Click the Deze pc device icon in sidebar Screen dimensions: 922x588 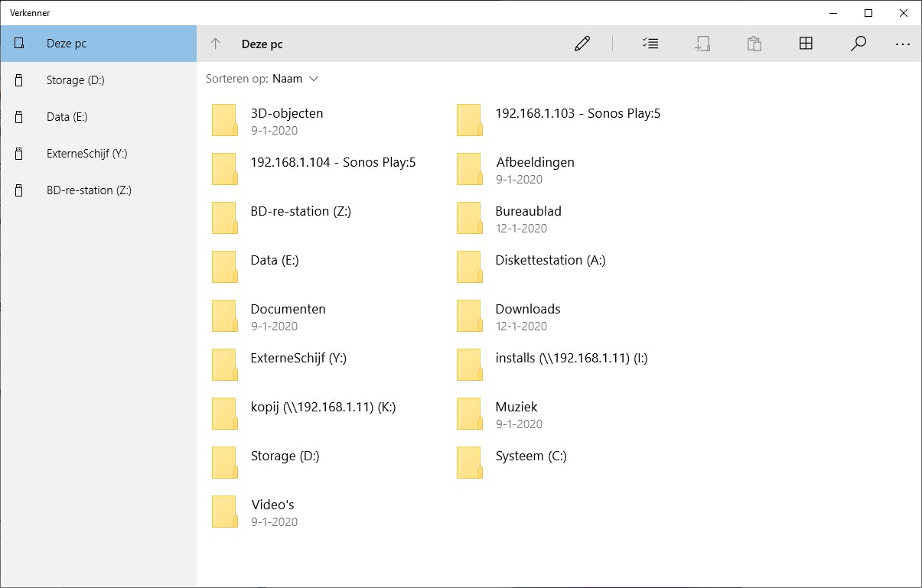click(x=19, y=44)
